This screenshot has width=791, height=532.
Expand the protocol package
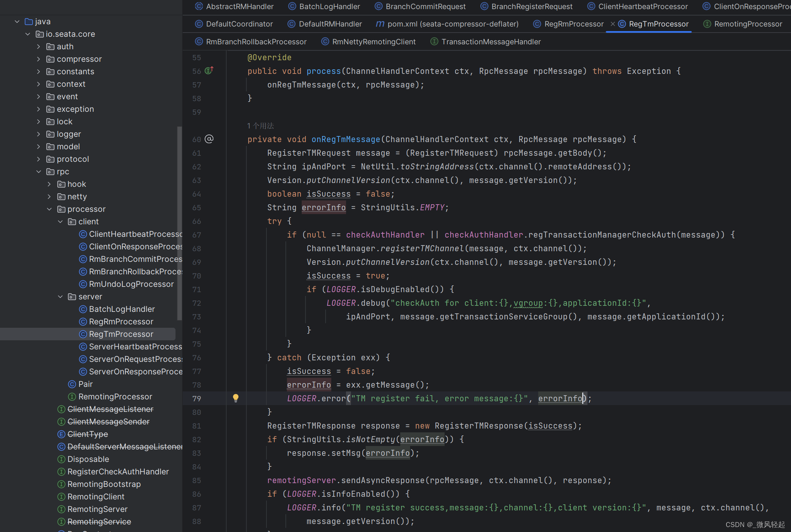(x=38, y=159)
